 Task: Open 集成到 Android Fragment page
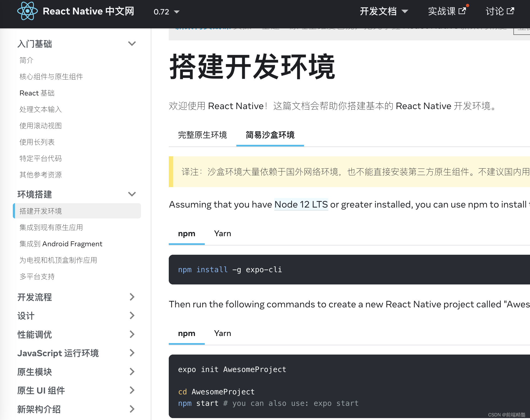click(x=61, y=244)
